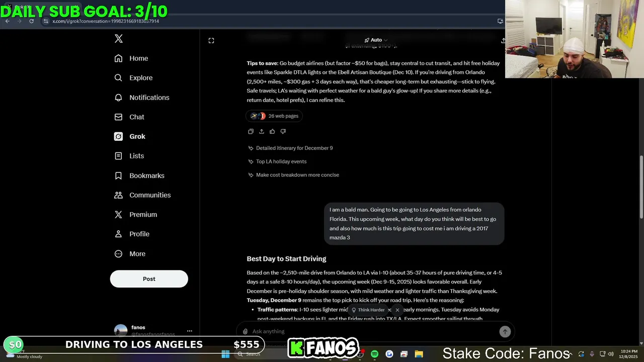Click the Communities people icon

pyautogui.click(x=118, y=195)
